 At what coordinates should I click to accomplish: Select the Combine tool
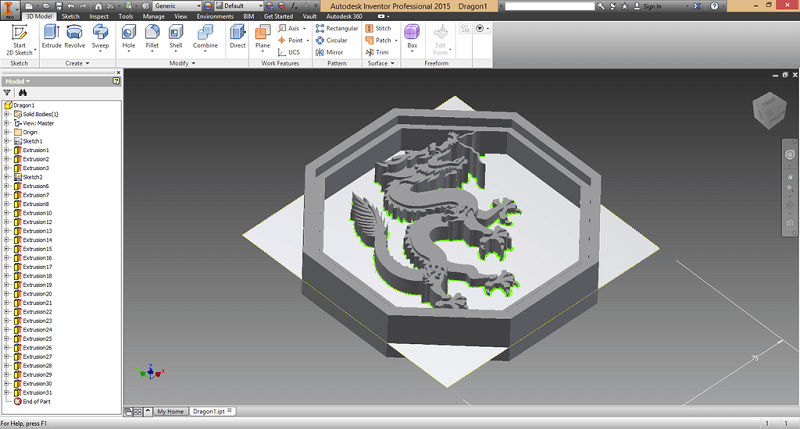pos(205,37)
